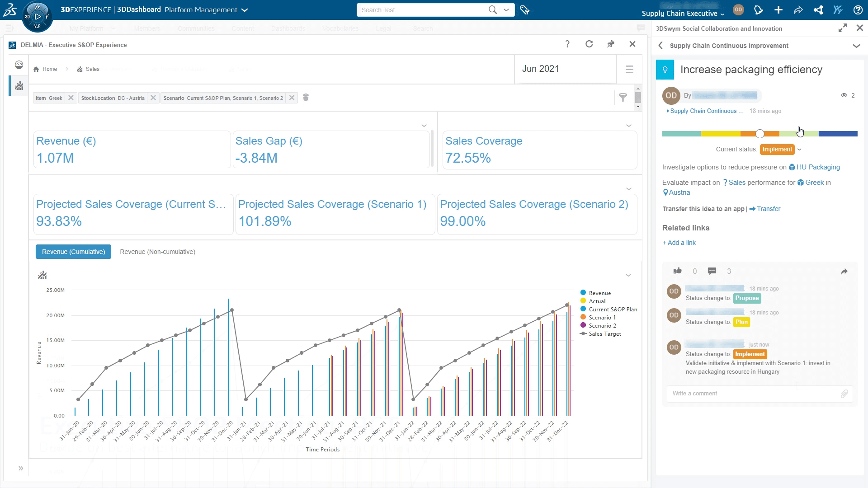Close the DELMIA Executive S&OP widget
This screenshot has height=488, width=868.
click(x=632, y=44)
